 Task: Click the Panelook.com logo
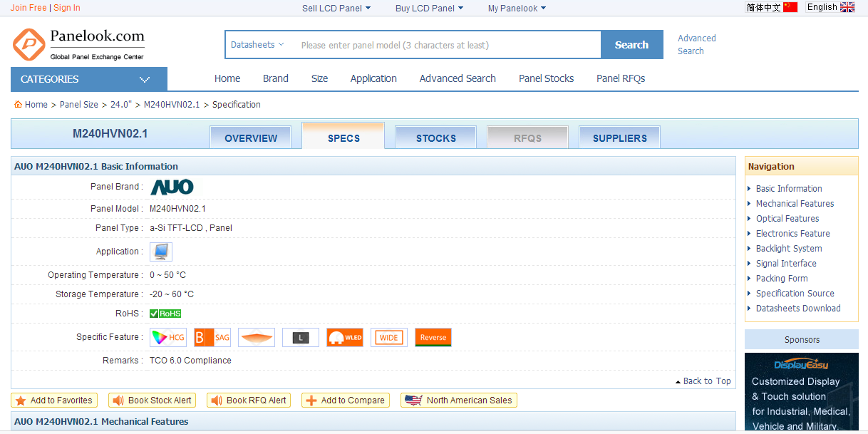[78, 44]
